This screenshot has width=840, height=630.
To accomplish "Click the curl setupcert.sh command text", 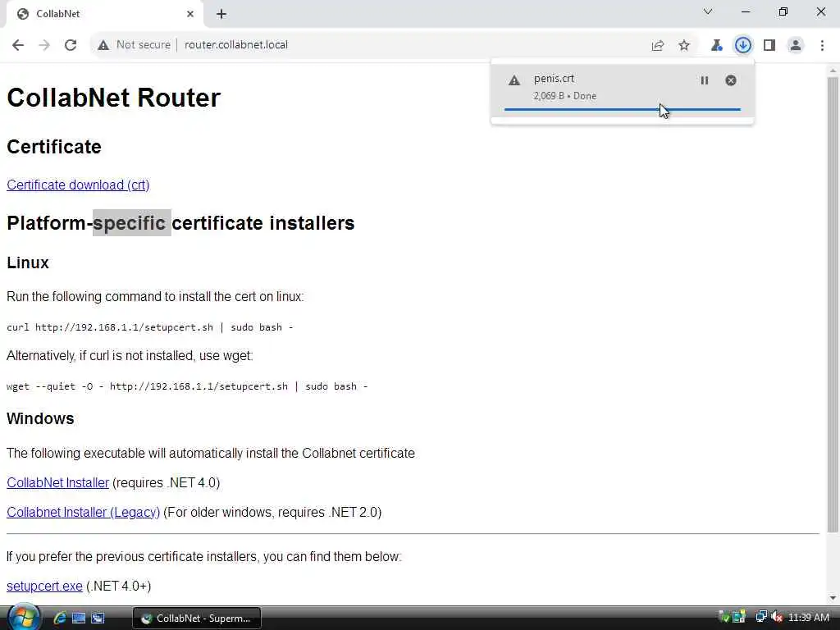I will click(150, 327).
